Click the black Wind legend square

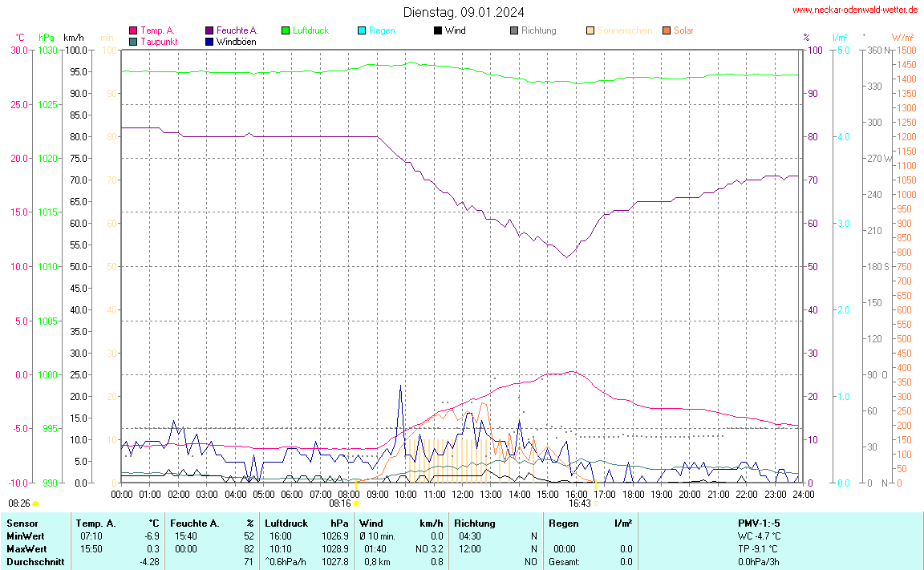pos(438,30)
